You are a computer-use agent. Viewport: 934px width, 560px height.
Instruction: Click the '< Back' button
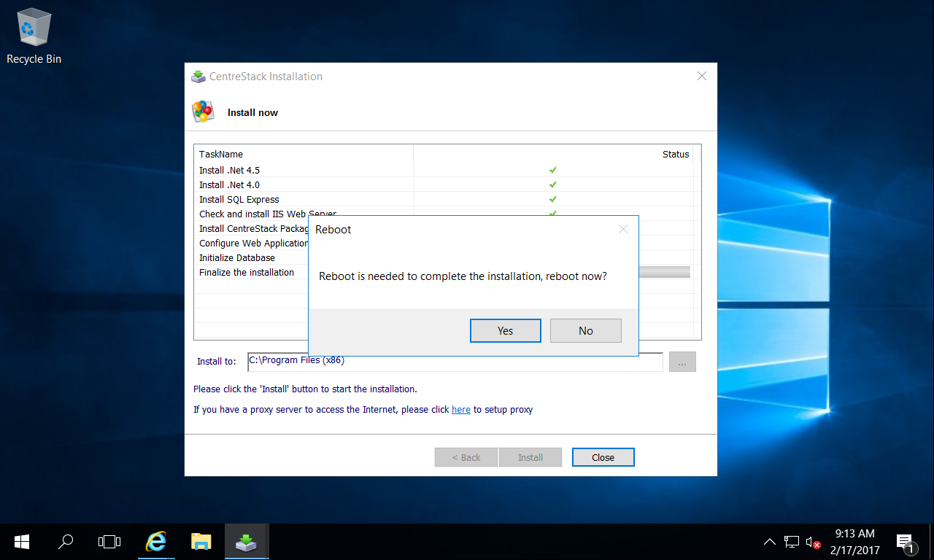click(466, 457)
